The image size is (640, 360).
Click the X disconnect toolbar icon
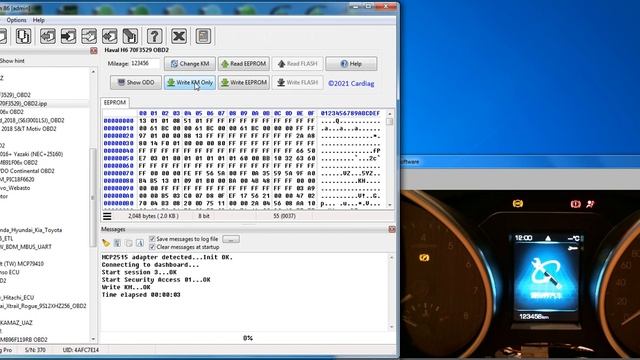coord(179,36)
